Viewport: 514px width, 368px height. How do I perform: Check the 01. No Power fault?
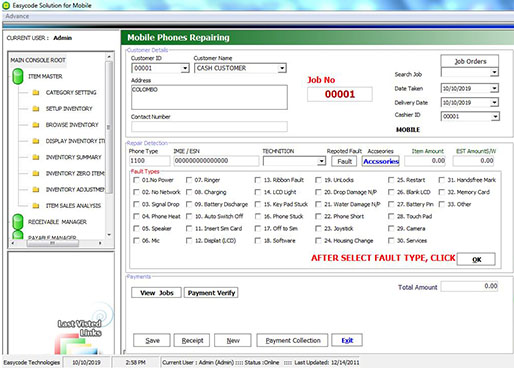coord(136,180)
